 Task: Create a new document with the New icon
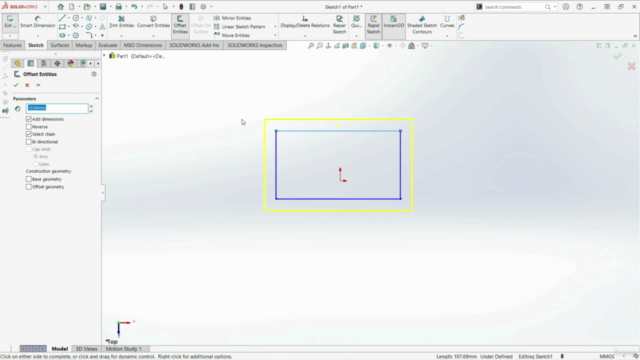click(71, 7)
